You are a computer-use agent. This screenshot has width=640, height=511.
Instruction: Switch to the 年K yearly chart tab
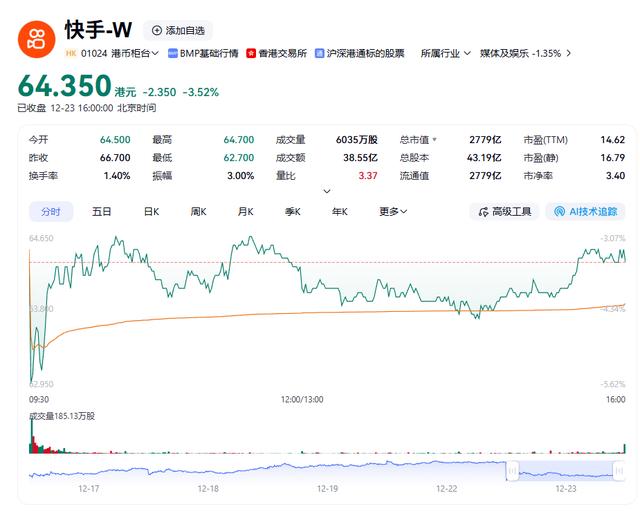[x=340, y=211]
